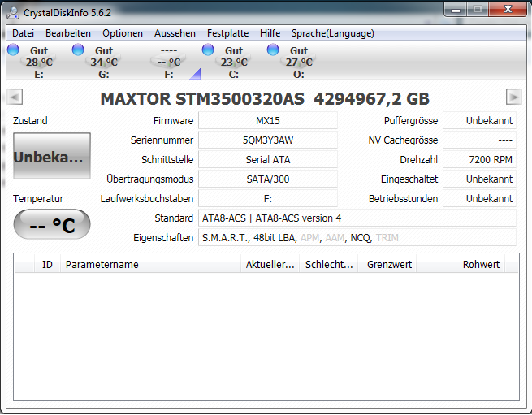Select disk E: status indicator

tap(33, 62)
